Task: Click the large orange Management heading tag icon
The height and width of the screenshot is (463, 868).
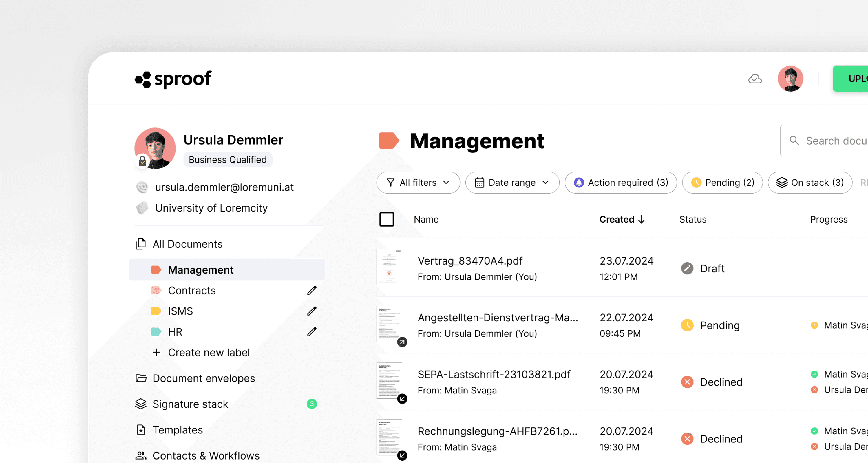Action: [389, 141]
